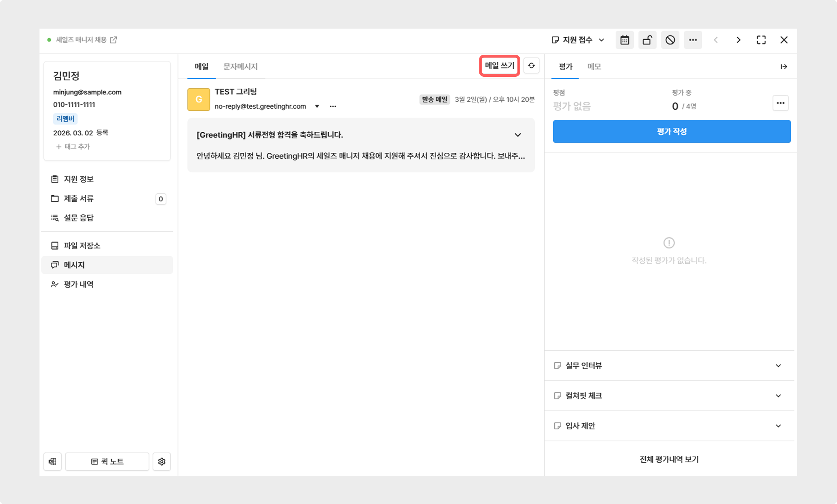
Task: Click the 리멤버 source tag
Action: (x=65, y=119)
